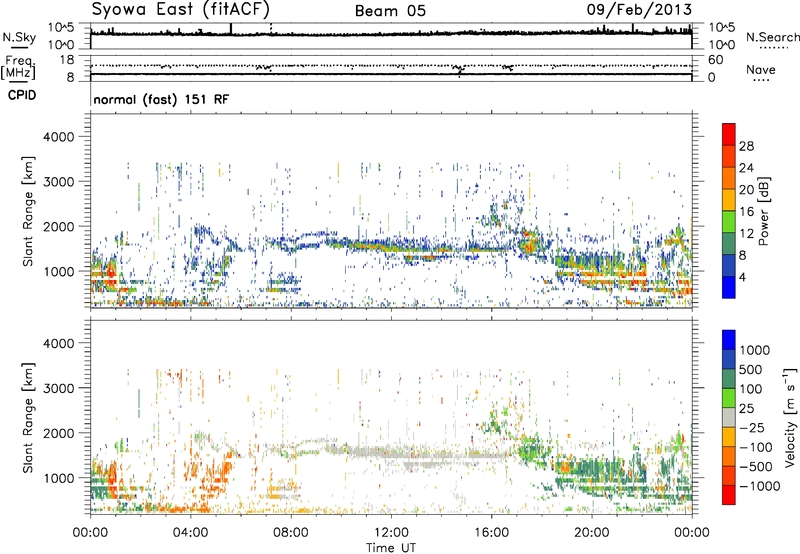The width and height of the screenshot is (800, 554).
Task: Click the '-1000' Velocity colorbar value
Action: [x=759, y=486]
